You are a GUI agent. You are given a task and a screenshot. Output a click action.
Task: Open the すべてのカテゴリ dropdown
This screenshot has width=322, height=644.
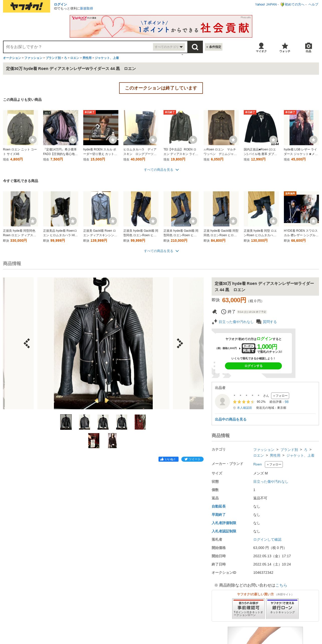tap(169, 47)
